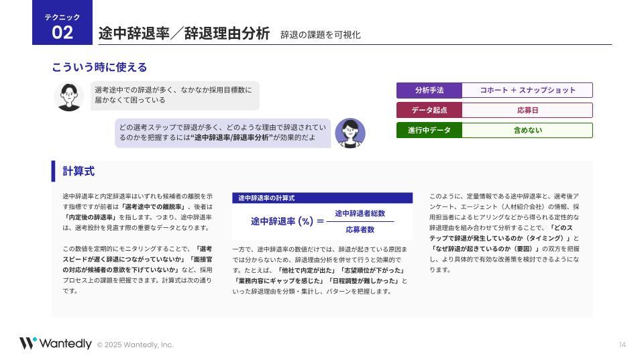The image size is (644, 362).
Task: Click the © 2025 Wantedly, Inc. text
Action: pos(135,345)
